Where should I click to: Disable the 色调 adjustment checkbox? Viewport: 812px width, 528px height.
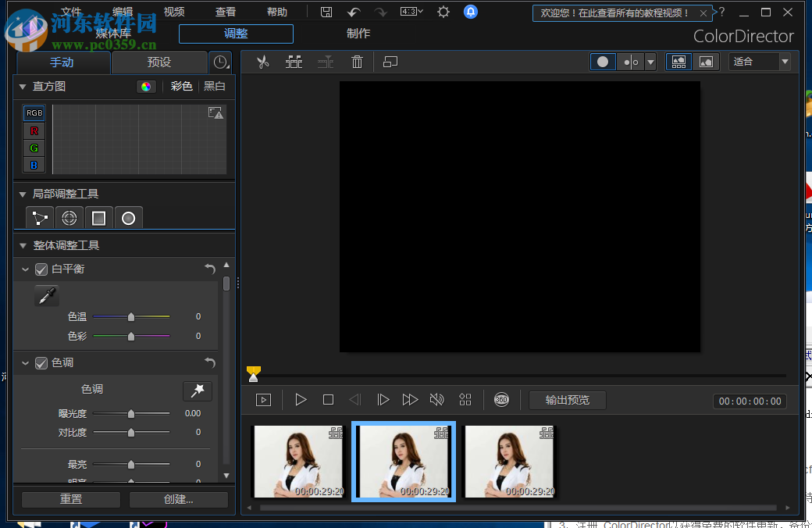(x=41, y=362)
